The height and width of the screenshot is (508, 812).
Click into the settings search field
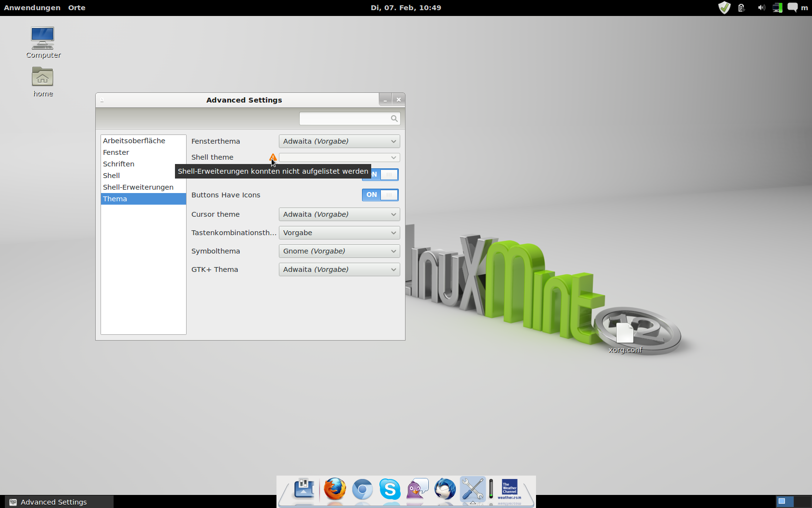(x=350, y=119)
